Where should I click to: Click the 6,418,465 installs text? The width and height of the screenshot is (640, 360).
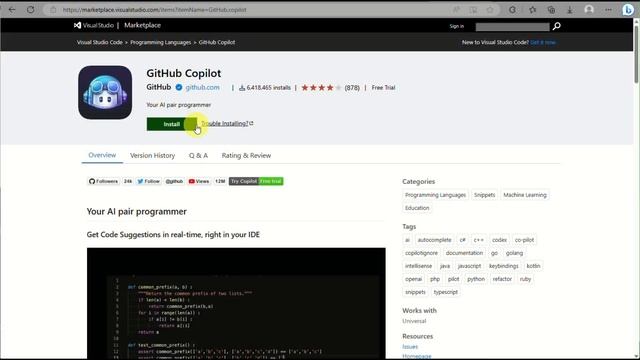(x=269, y=87)
